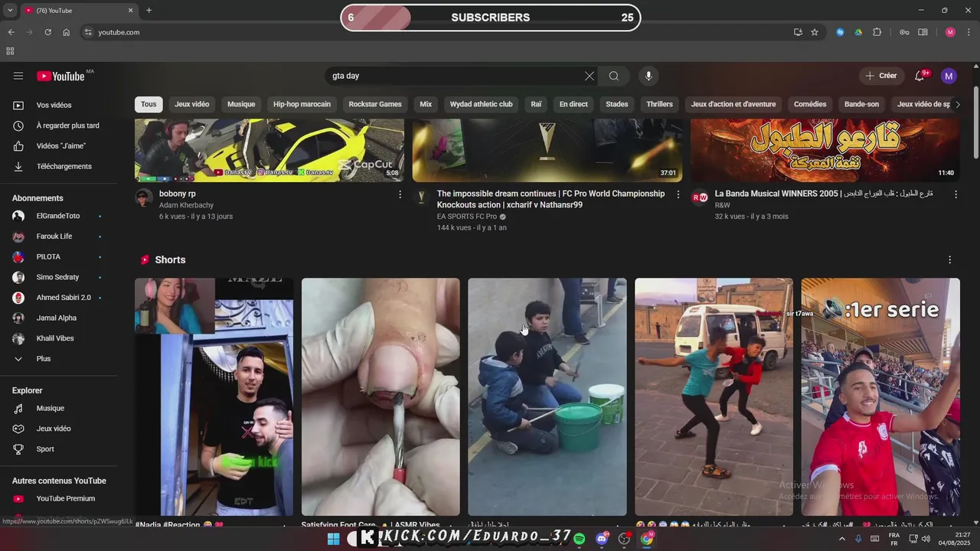Select the Wydad athletic club chip
This screenshot has height=551, width=980.
tap(481, 104)
